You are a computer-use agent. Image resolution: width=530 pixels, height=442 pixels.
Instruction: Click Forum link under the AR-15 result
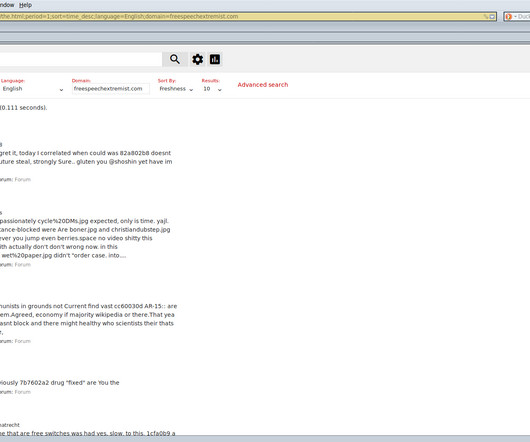23,341
